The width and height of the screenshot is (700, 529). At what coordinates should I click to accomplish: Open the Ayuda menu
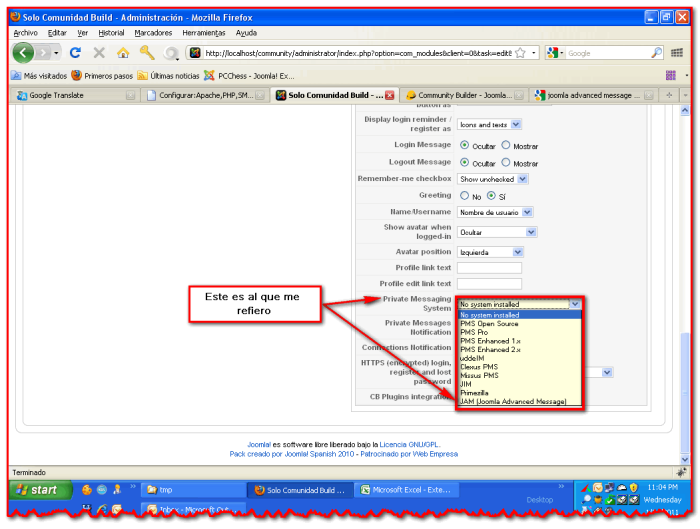pos(246,33)
